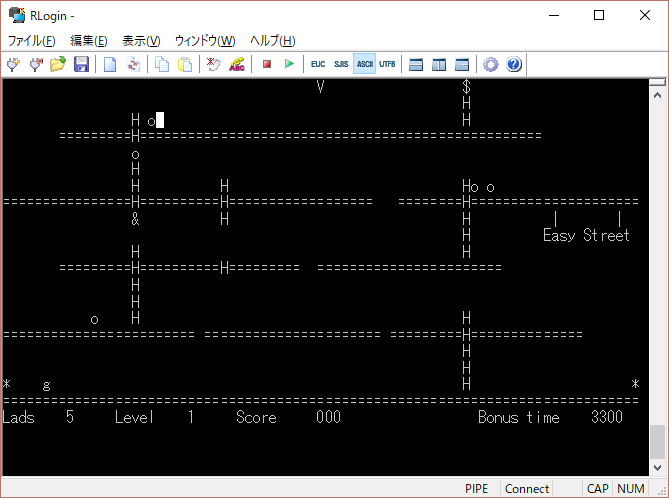Switch character encoding to EUC
The height and width of the screenshot is (498, 669).
[x=318, y=64]
